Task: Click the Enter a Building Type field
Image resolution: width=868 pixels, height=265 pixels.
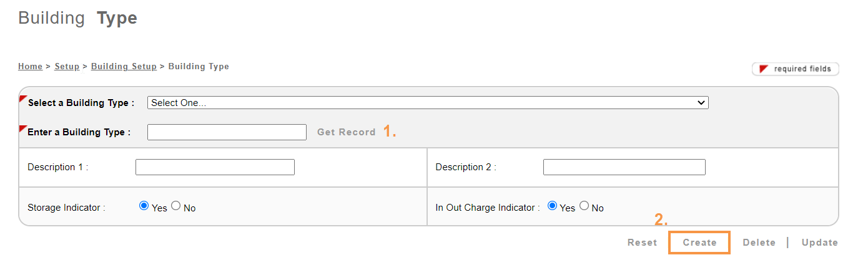Action: pyautogui.click(x=227, y=132)
